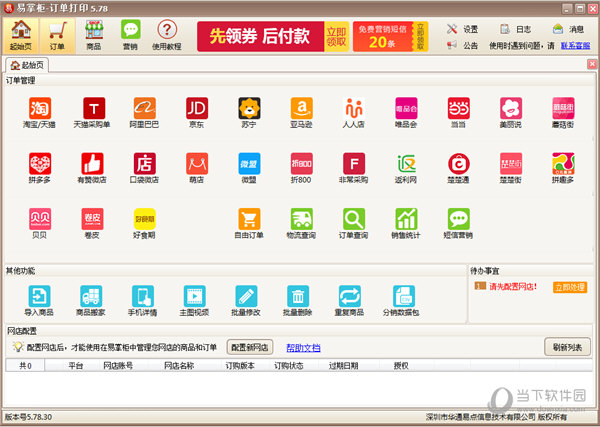Open the 非常采购 F icon
This screenshot has width=600, height=427.
point(354,164)
